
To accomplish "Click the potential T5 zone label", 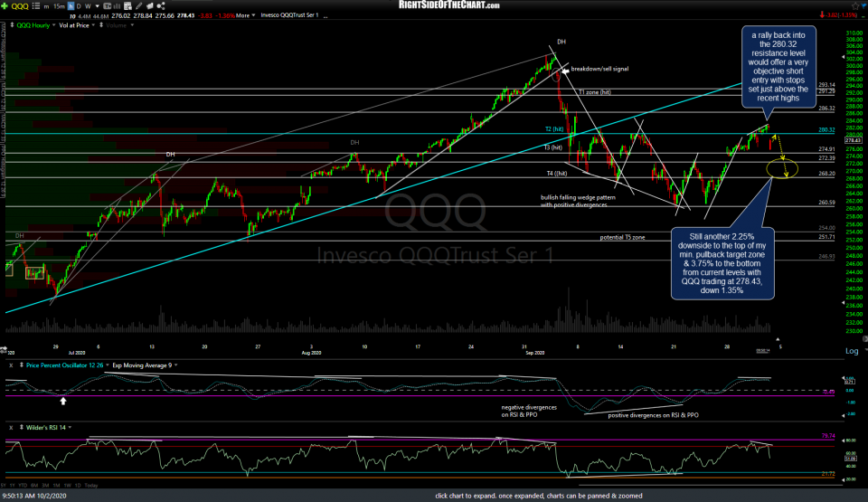I will pos(622,237).
